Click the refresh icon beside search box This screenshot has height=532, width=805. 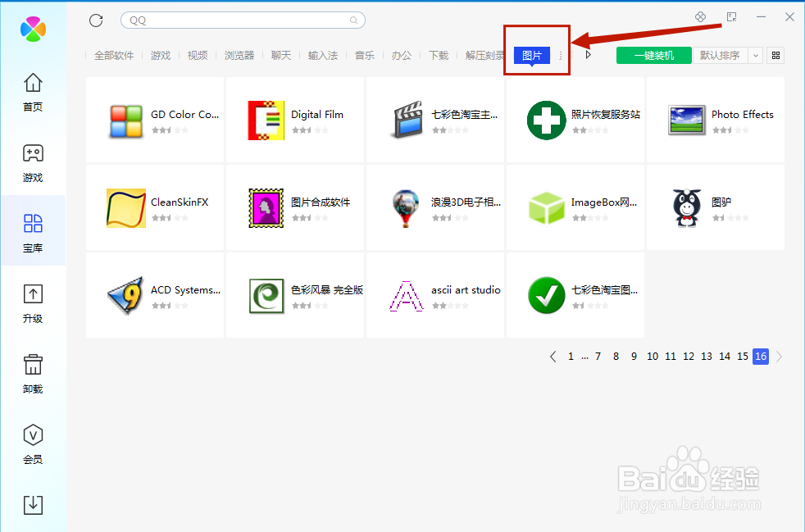click(x=96, y=20)
